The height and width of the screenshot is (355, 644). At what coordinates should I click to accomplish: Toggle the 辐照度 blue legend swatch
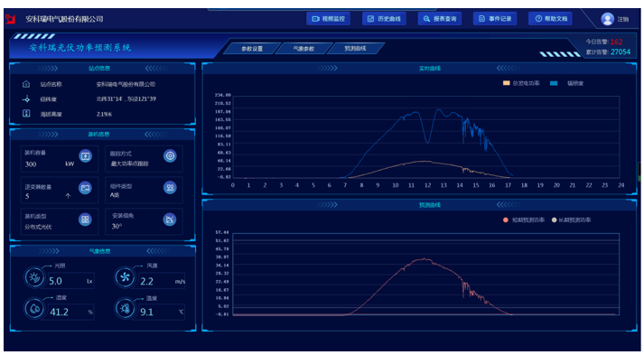point(554,83)
